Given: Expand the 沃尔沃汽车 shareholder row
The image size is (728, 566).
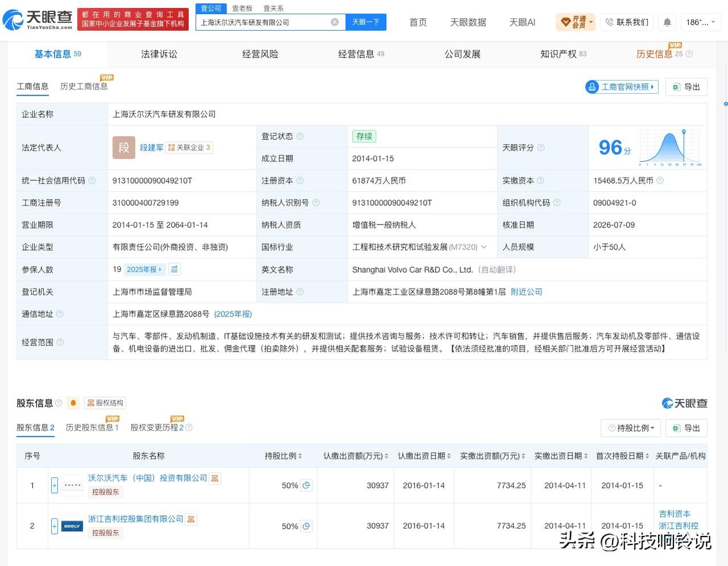Looking at the screenshot, I should [55, 485].
